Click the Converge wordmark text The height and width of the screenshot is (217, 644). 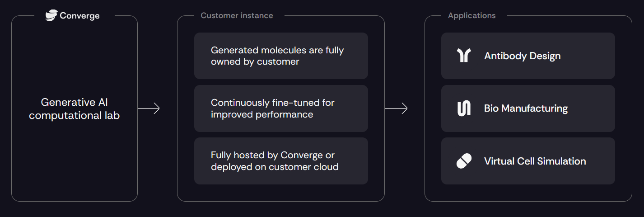[79, 16]
